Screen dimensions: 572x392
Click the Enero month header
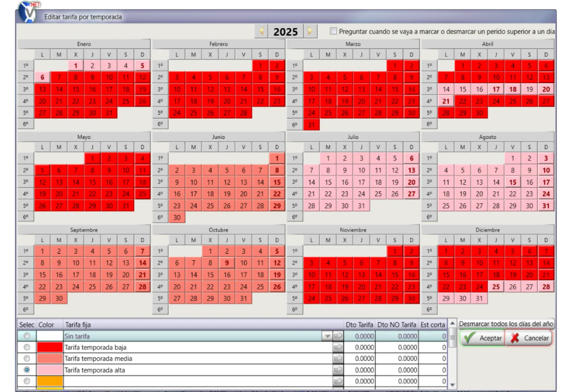tap(84, 44)
